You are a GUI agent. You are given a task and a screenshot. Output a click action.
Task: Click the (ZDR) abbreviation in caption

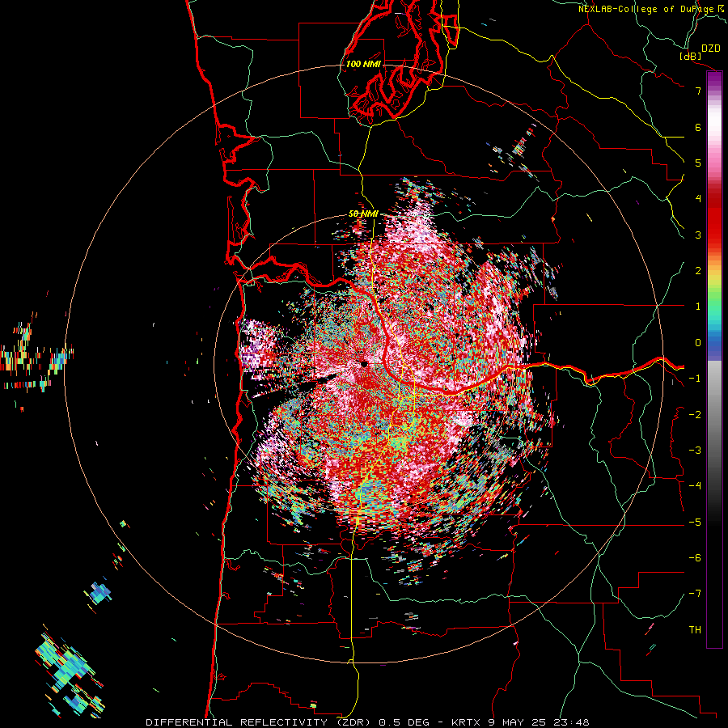click(x=353, y=722)
